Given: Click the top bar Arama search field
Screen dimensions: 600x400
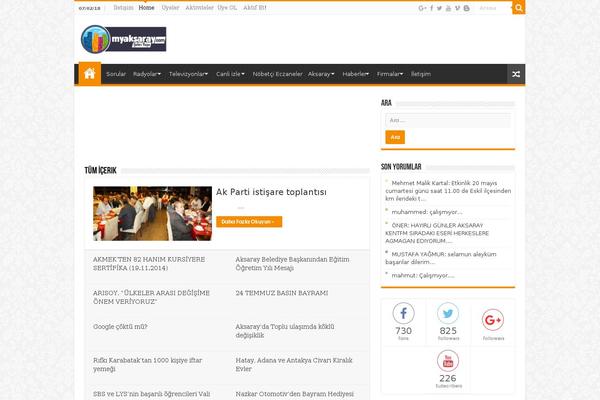Looking at the screenshot, I should click(494, 8).
